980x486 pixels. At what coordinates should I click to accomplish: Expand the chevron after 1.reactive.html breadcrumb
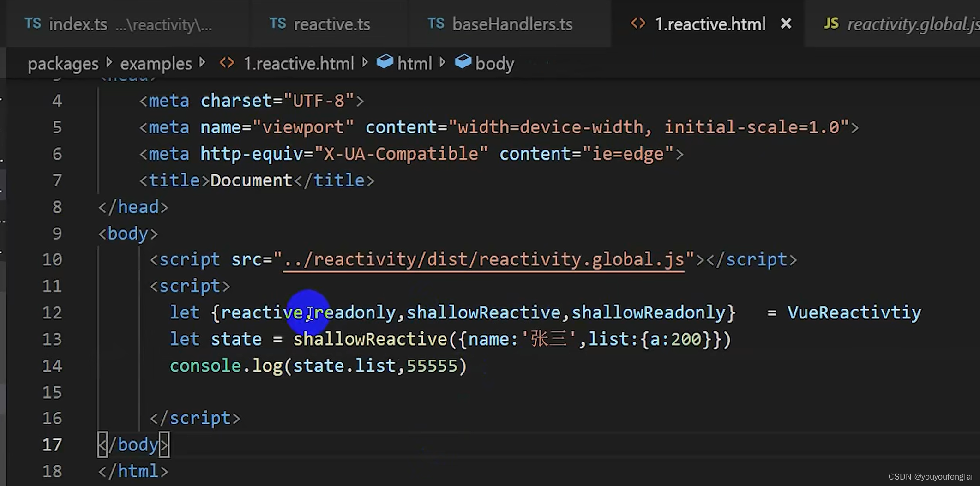click(365, 62)
